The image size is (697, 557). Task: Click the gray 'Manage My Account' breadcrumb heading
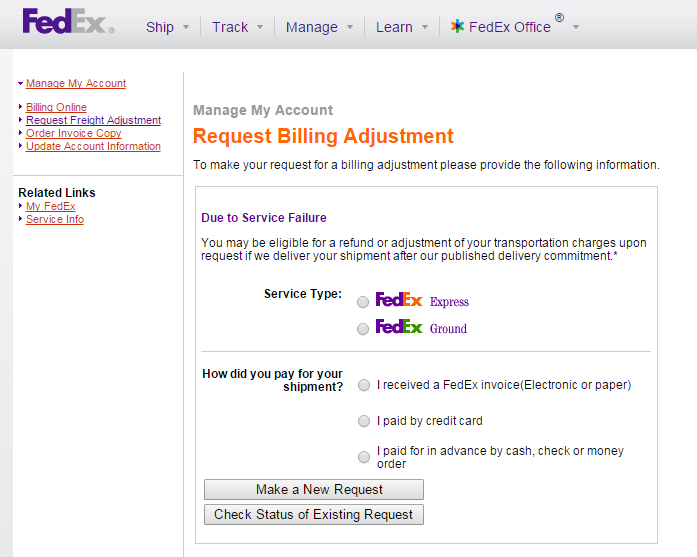263,110
